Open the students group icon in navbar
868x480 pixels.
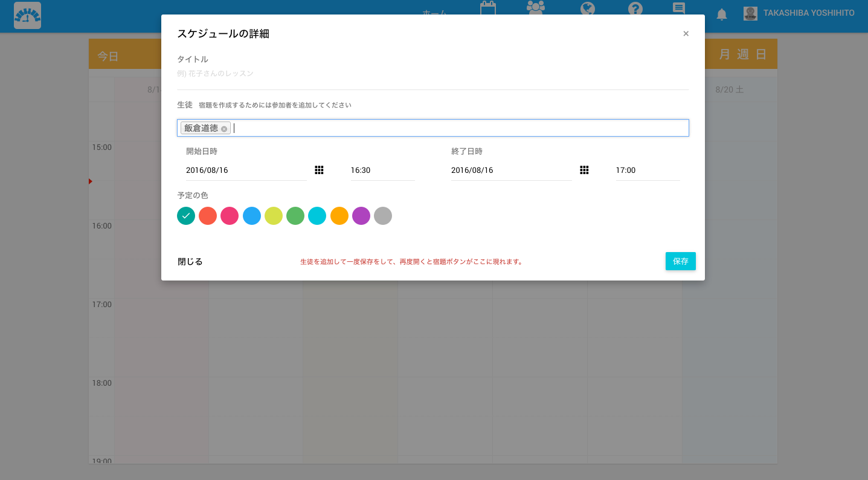tap(535, 8)
